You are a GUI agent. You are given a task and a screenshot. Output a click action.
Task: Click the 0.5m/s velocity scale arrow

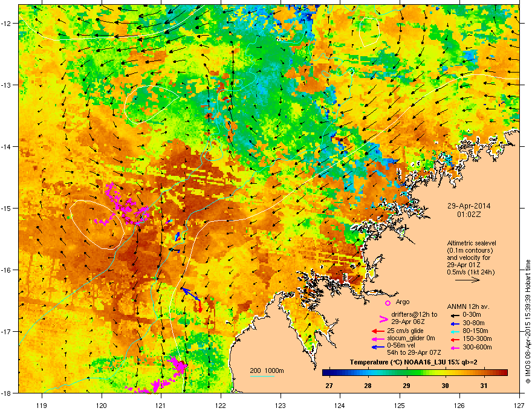pyautogui.click(x=467, y=280)
